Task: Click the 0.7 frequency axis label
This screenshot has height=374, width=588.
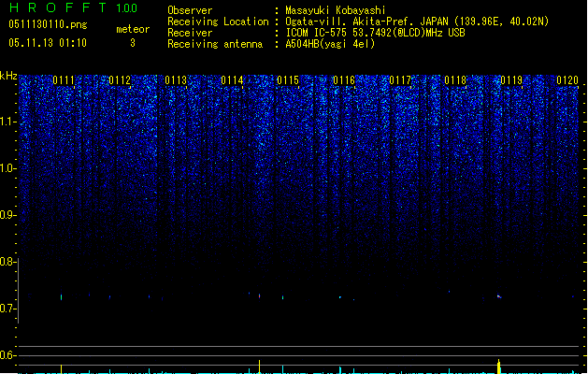Action: tap(7, 309)
